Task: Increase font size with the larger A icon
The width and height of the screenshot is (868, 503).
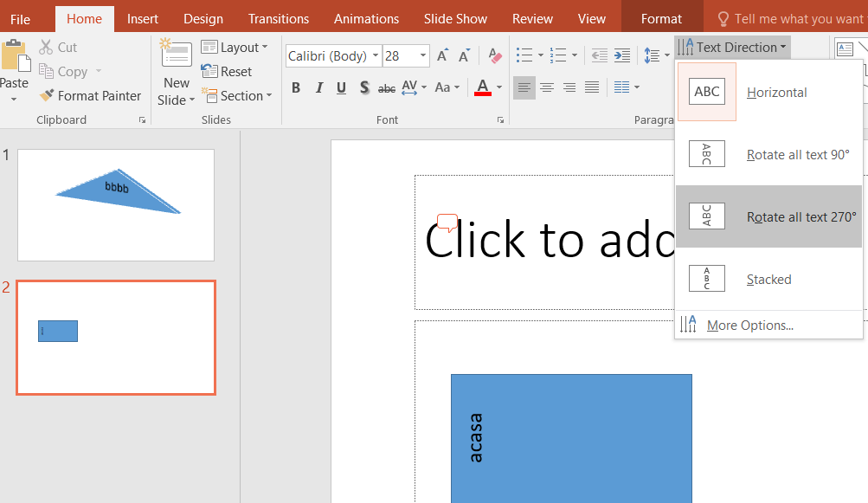Action: point(442,56)
